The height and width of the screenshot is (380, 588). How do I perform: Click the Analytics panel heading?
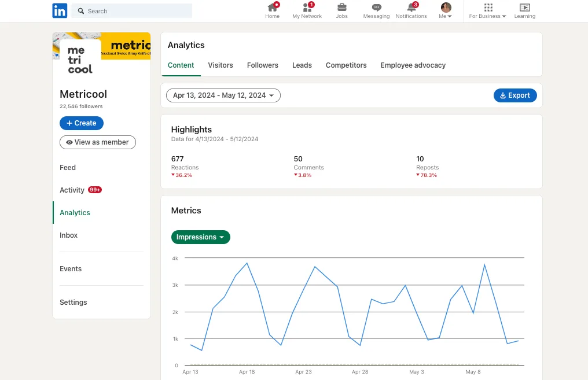coord(186,45)
